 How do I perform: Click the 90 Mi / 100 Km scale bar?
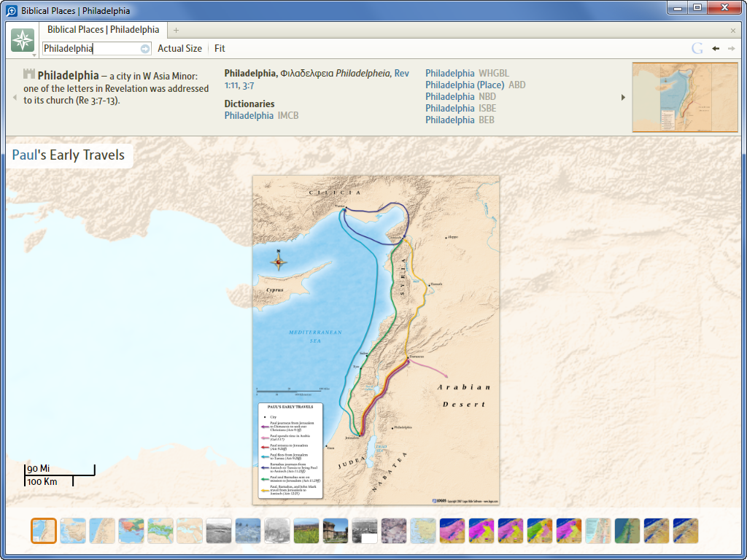[x=60, y=475]
